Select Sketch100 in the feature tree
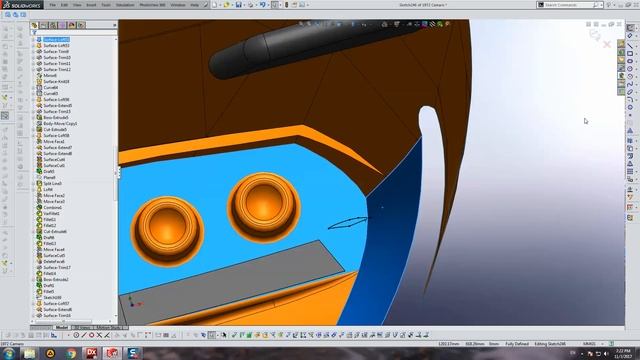This screenshot has height=360, width=640. pyautogui.click(x=52, y=298)
